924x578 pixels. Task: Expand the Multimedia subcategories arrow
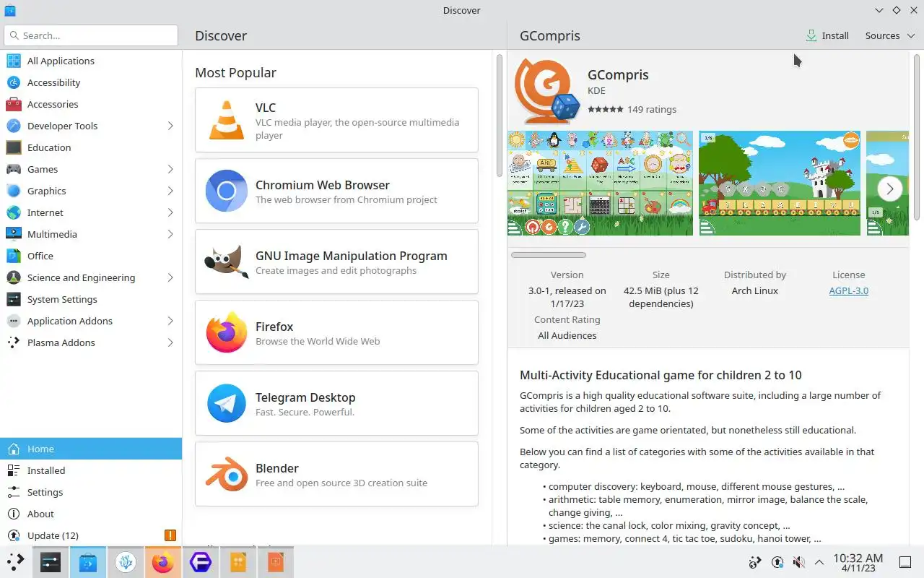tap(170, 234)
